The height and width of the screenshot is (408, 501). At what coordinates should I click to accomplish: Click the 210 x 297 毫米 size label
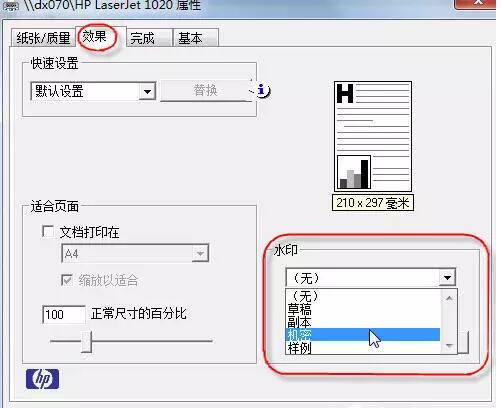point(373,203)
